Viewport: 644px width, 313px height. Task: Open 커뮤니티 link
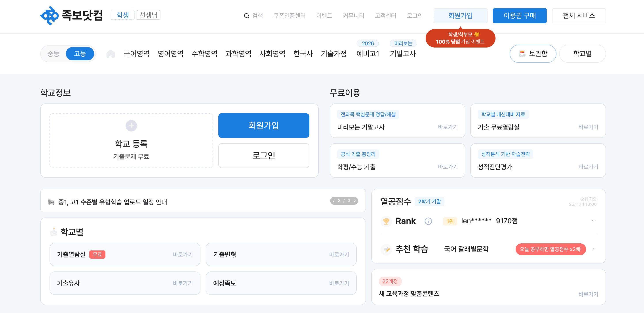click(353, 16)
